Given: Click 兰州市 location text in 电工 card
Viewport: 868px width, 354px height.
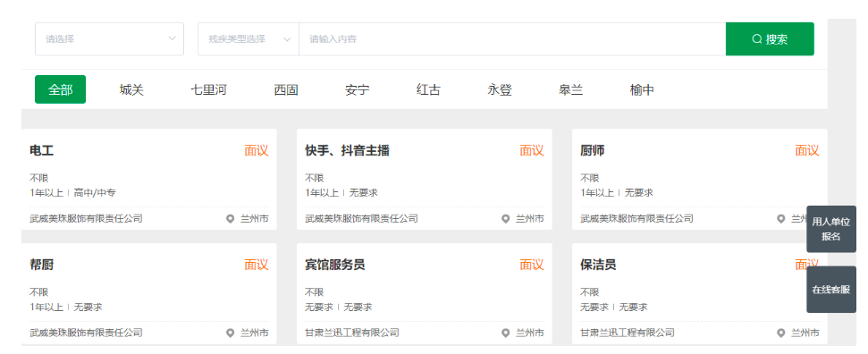Looking at the screenshot, I should [254, 219].
